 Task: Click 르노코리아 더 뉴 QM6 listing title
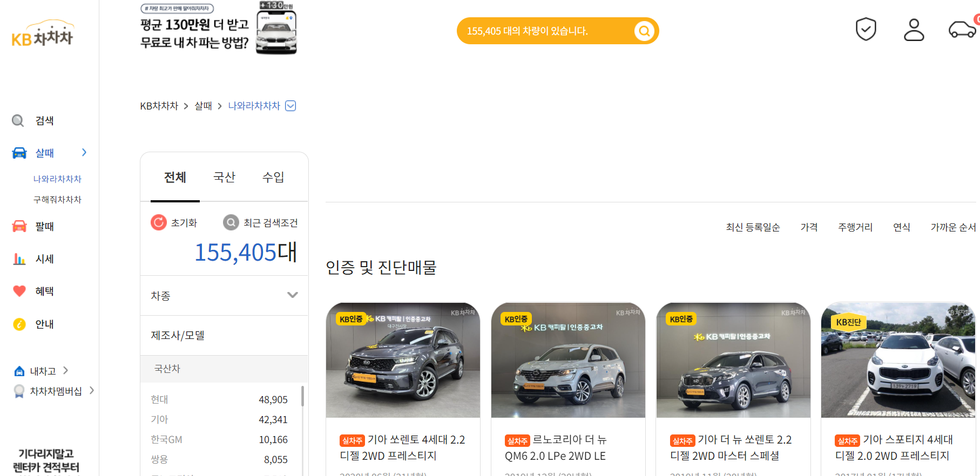click(556, 448)
